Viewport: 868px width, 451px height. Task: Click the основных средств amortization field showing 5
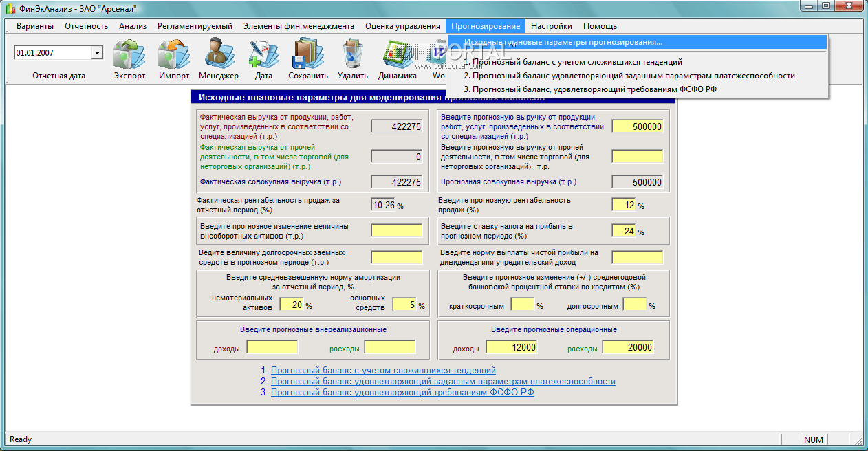[404, 304]
